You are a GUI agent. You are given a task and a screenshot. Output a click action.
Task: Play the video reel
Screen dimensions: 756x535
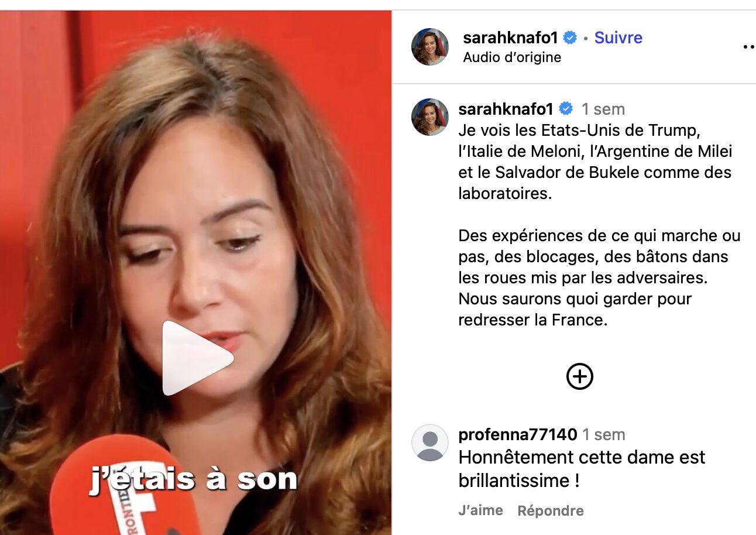(x=198, y=358)
